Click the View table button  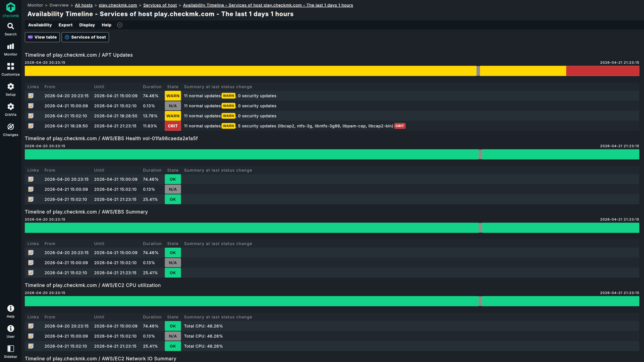tap(42, 37)
